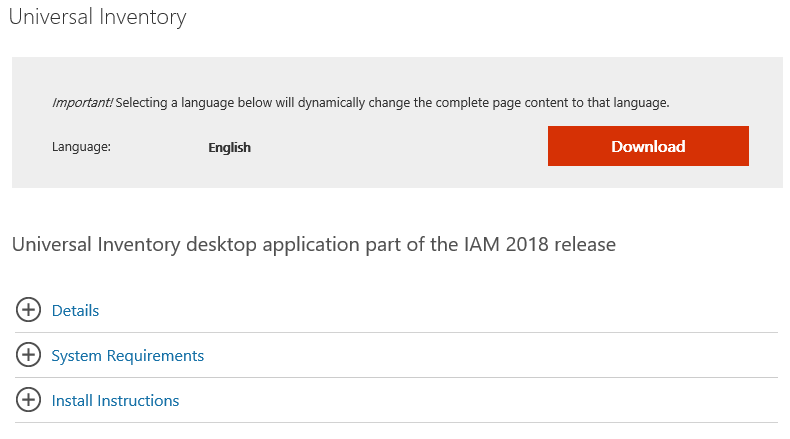Click the italic 'Important!' notice word
Image resolution: width=790 pixels, height=439 pixels.
(82, 102)
